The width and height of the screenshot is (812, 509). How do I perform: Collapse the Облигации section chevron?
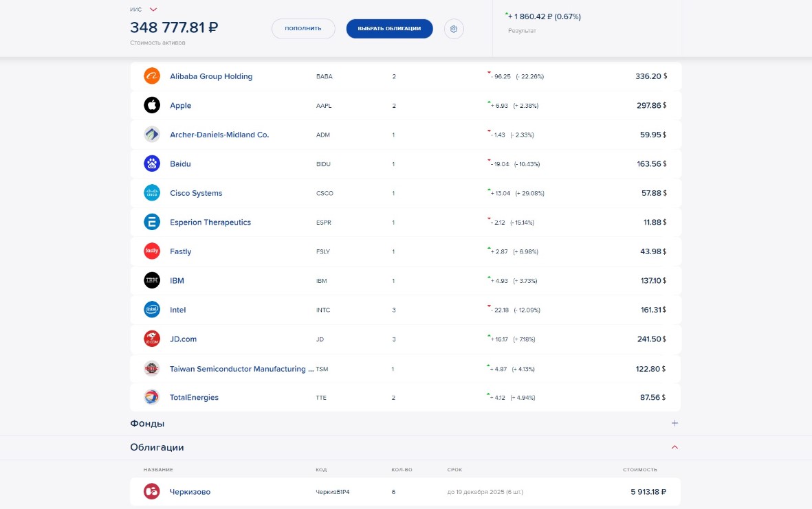pyautogui.click(x=674, y=447)
